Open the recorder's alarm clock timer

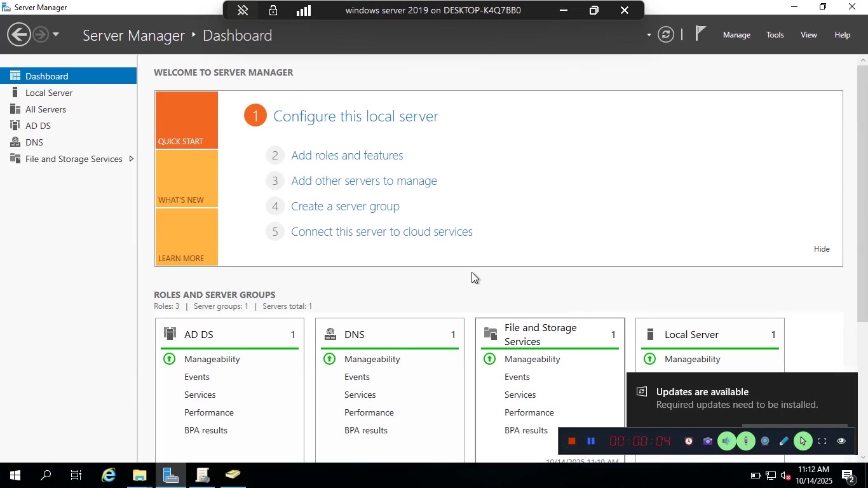coord(689,441)
